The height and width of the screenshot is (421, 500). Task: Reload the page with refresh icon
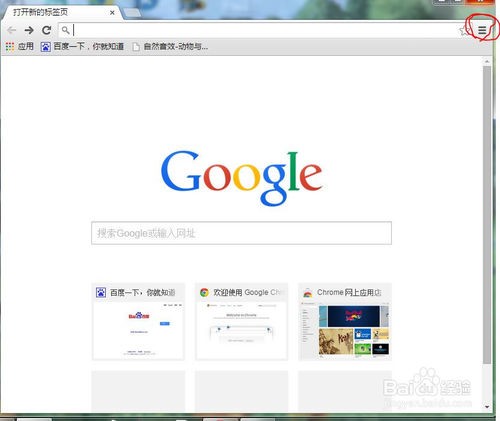pyautogui.click(x=46, y=30)
